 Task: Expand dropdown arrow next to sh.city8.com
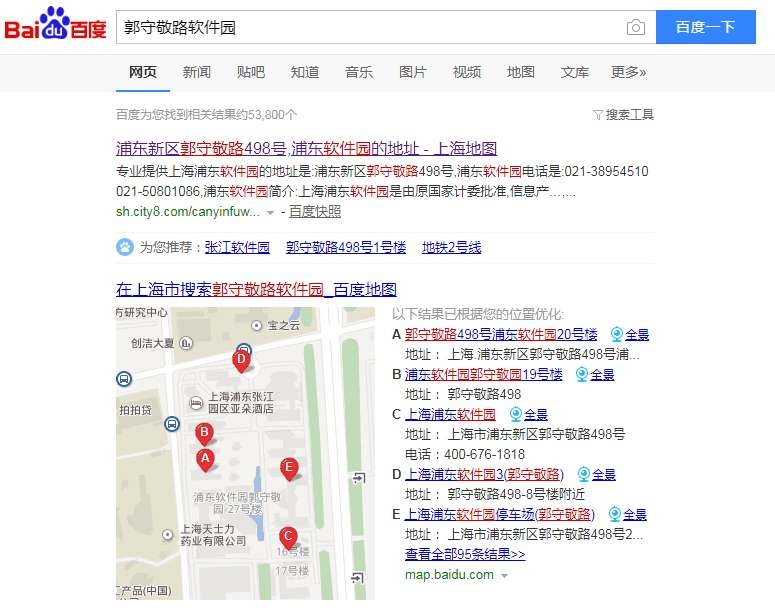point(270,213)
